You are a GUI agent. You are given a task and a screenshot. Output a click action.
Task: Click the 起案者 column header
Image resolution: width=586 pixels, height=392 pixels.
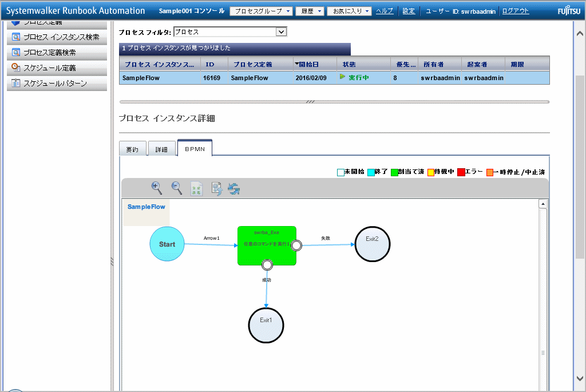click(x=483, y=64)
